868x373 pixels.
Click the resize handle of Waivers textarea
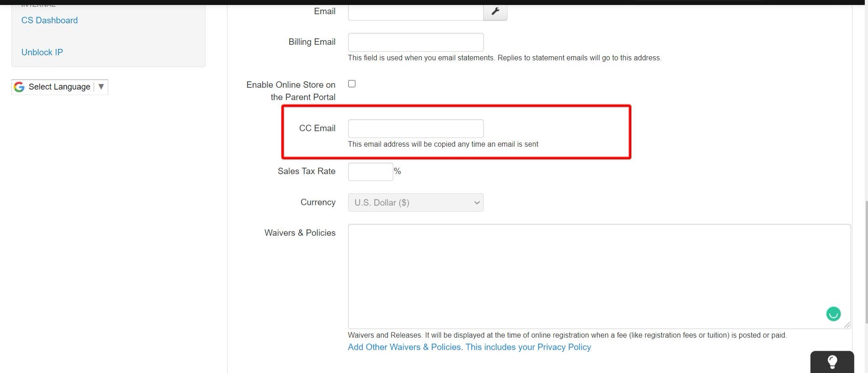tap(847, 325)
